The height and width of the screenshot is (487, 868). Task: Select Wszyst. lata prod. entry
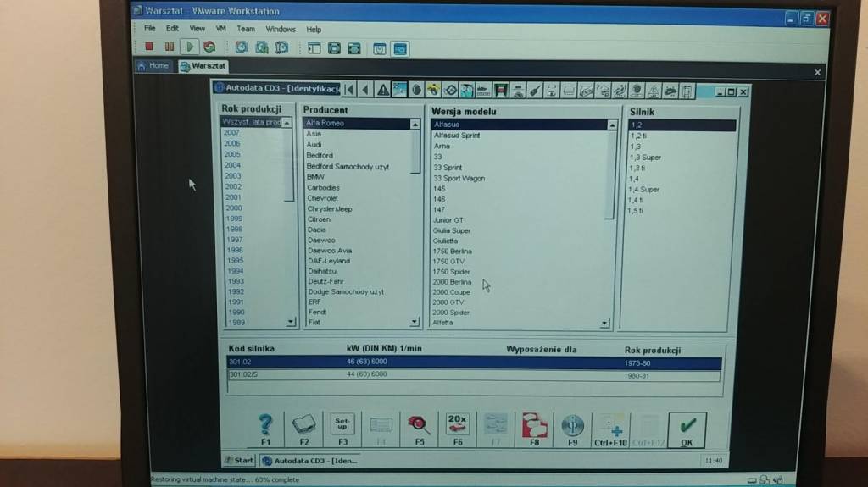pyautogui.click(x=251, y=122)
